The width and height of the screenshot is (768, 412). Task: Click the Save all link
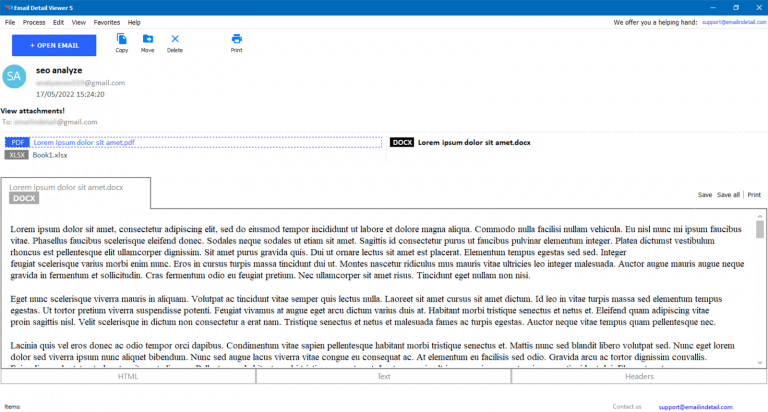coord(728,195)
